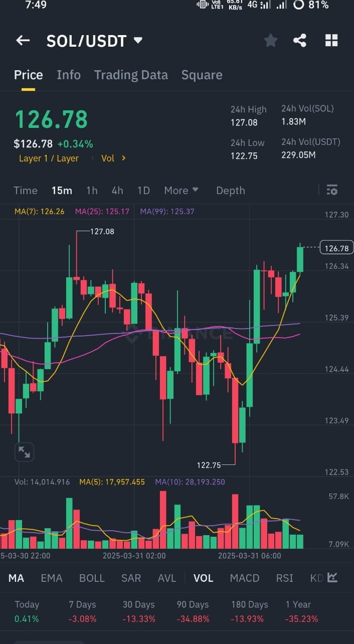Open chart indicator settings icon near Depth
This screenshot has width=354, height=644.
(x=332, y=191)
